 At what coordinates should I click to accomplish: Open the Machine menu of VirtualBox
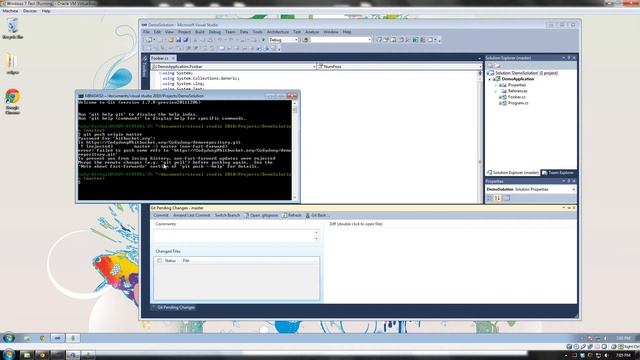(10, 11)
